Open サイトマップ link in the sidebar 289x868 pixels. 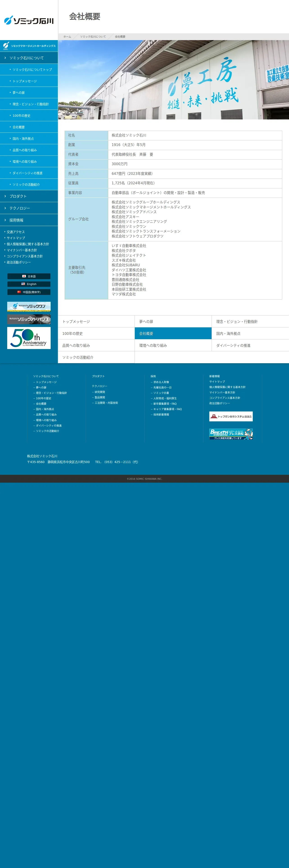point(16,238)
